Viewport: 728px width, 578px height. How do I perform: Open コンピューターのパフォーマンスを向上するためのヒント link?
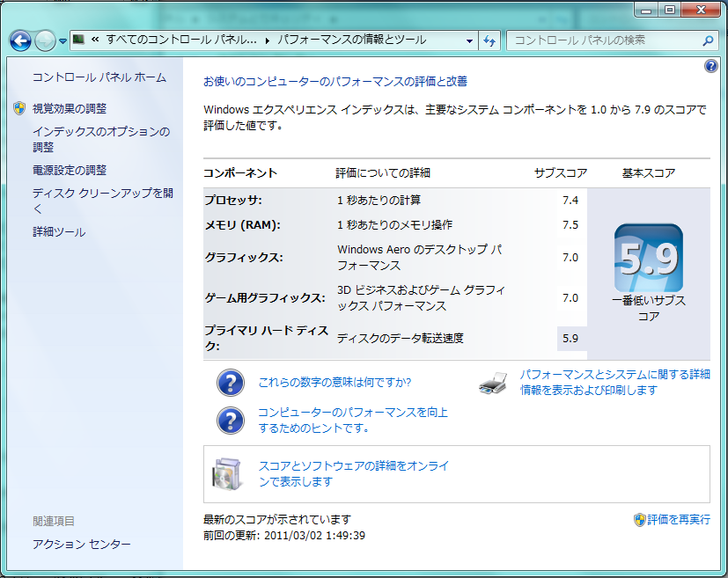tap(353, 420)
